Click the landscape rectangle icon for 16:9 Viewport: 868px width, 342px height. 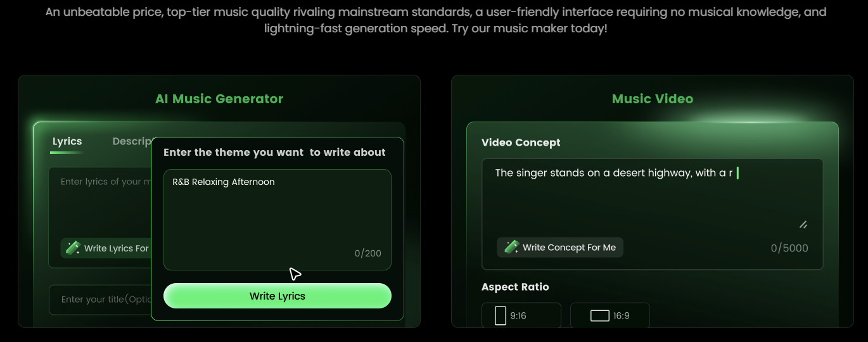point(599,315)
